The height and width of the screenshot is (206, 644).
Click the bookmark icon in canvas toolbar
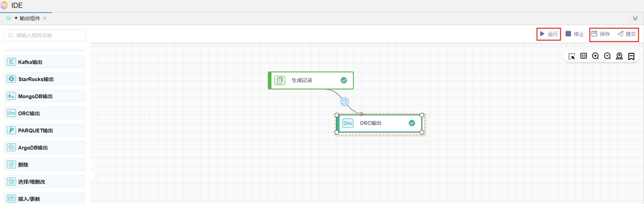pos(631,56)
